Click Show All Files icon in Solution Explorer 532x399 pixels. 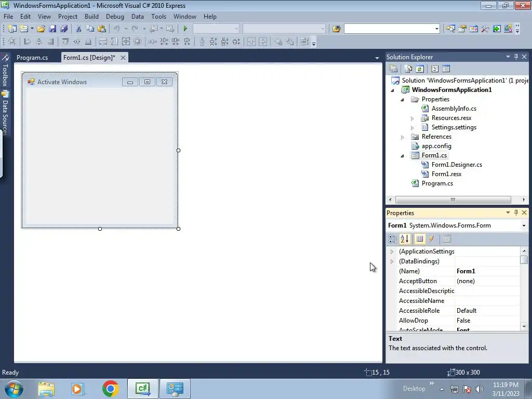coord(408,69)
